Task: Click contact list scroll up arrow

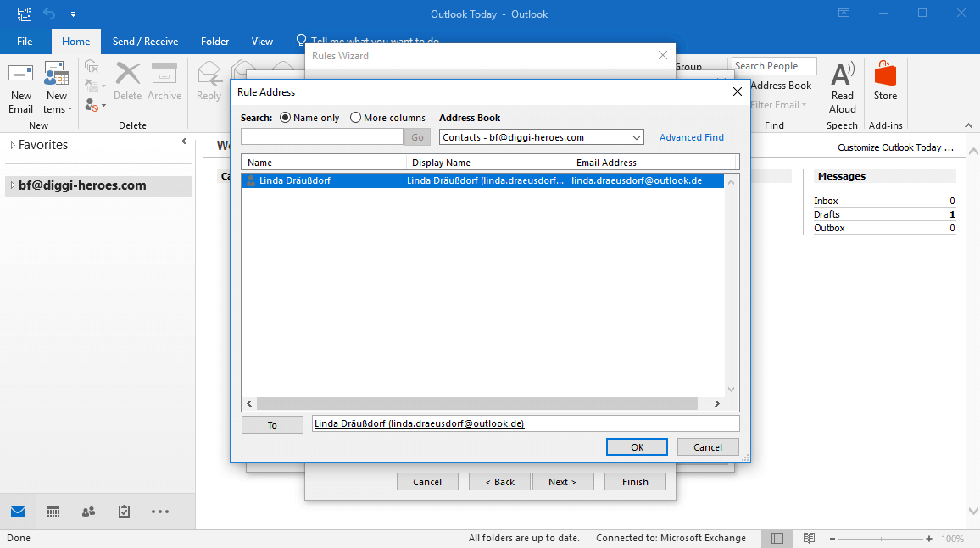Action: tap(732, 182)
